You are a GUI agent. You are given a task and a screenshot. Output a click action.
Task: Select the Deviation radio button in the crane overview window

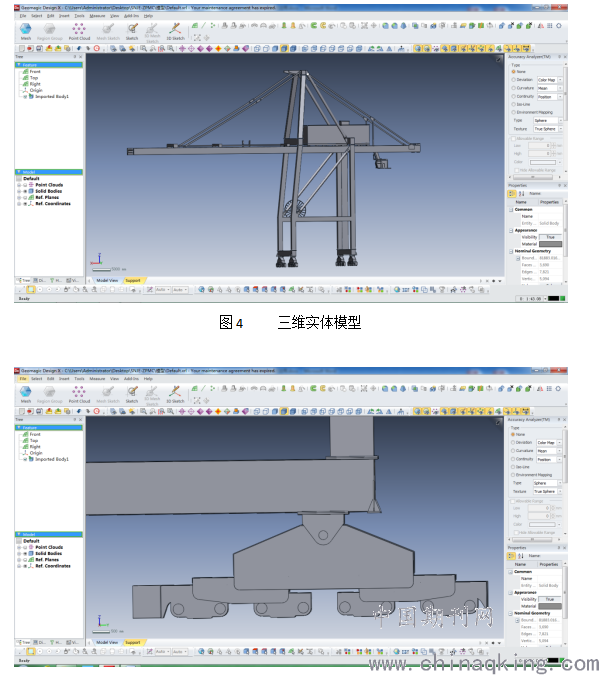(x=513, y=80)
